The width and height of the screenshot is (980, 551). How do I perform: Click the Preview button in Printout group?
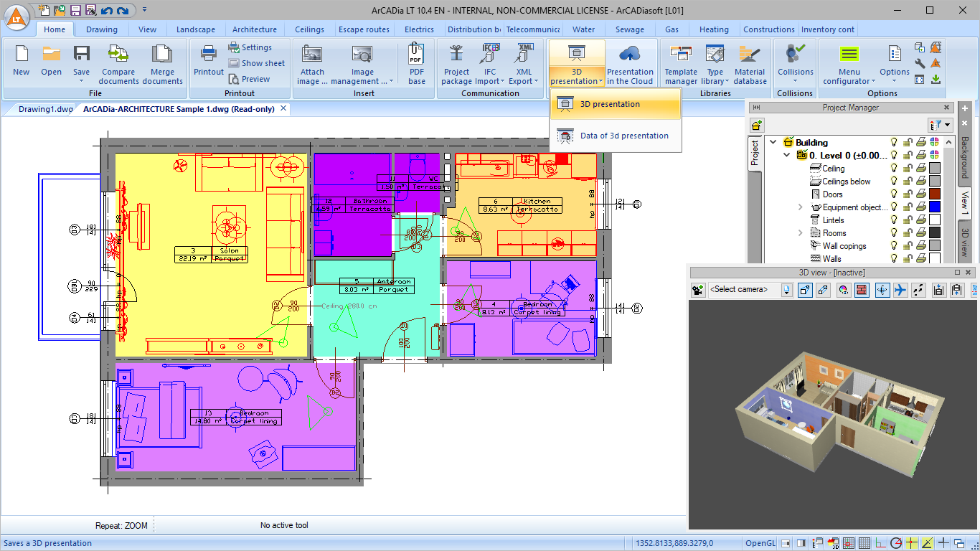pyautogui.click(x=249, y=79)
